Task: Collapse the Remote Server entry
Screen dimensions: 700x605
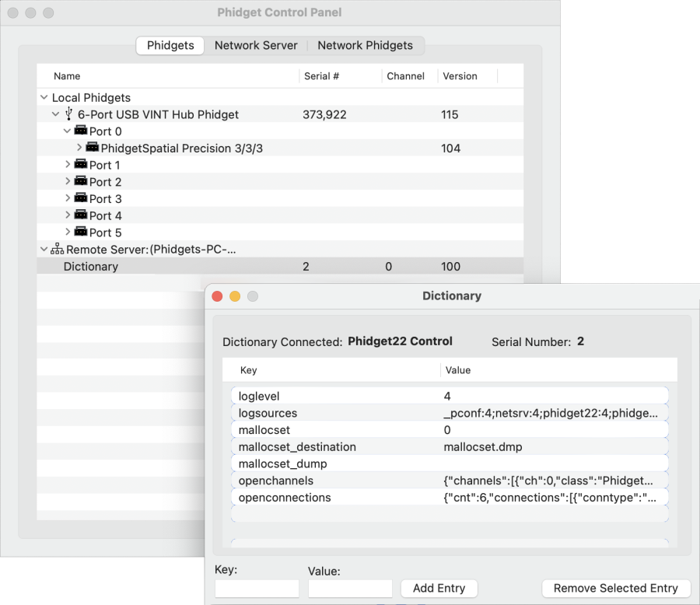Action: [44, 249]
